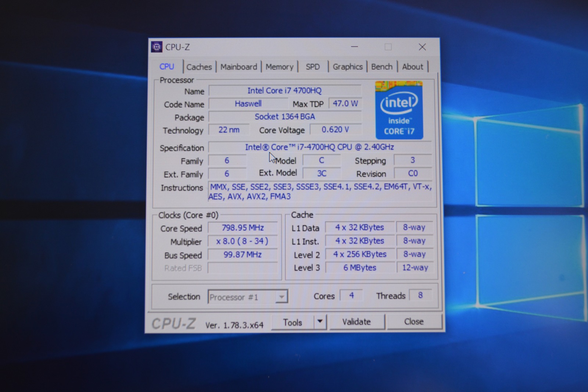Minimize the CPU-Z window
Image resolution: width=588 pixels, height=392 pixels.
[354, 47]
